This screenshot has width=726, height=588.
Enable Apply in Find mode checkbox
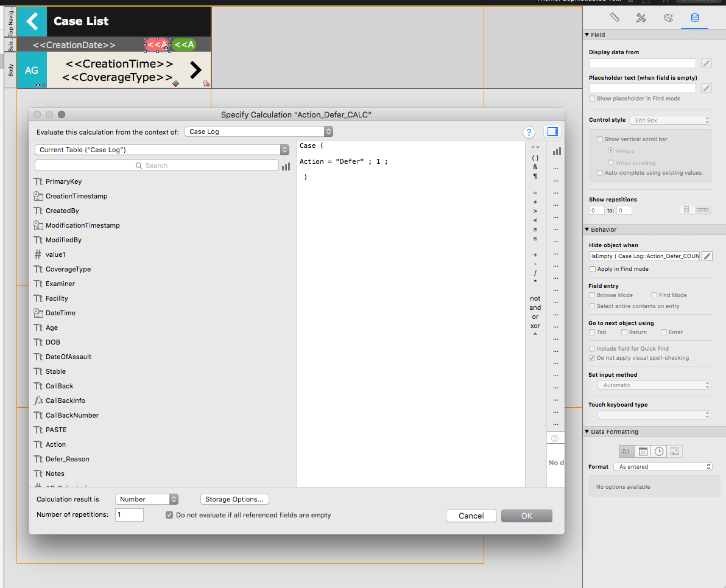coord(592,269)
